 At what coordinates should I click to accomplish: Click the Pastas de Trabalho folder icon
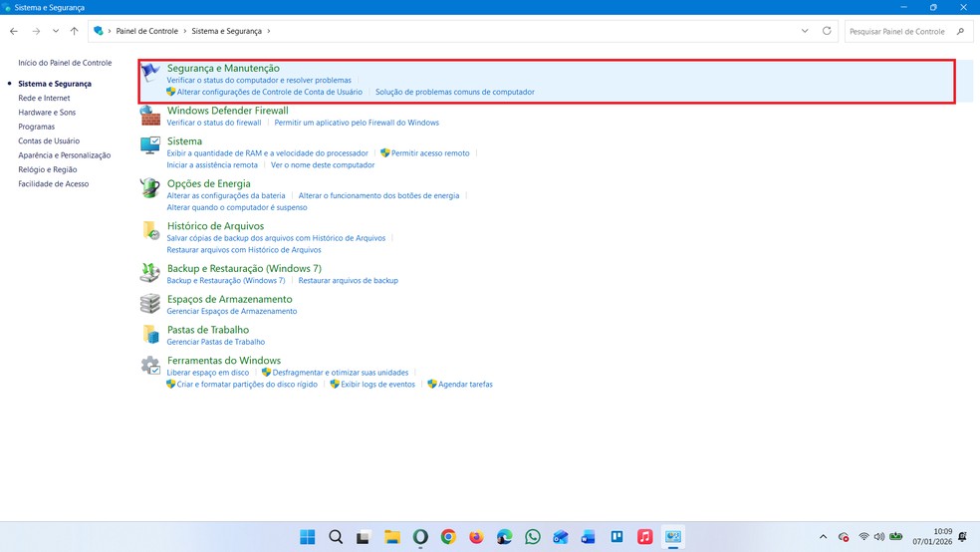click(150, 335)
